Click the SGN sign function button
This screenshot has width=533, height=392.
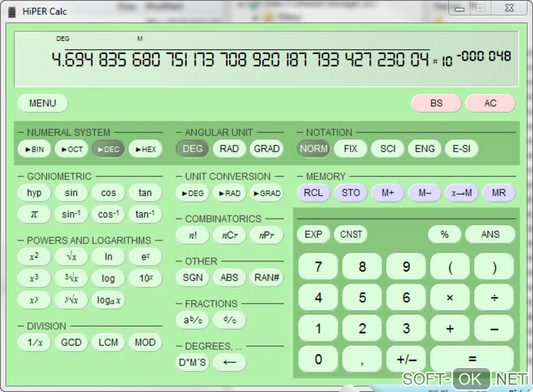(x=192, y=278)
